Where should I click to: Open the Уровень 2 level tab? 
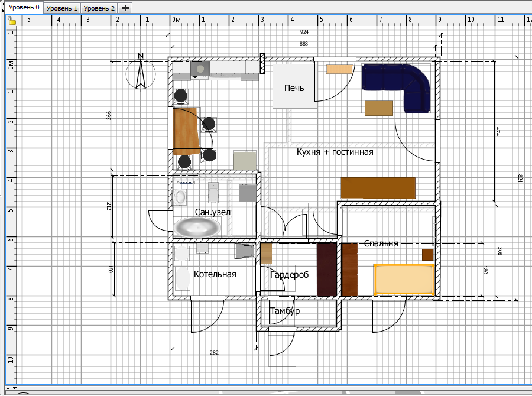[x=99, y=8]
